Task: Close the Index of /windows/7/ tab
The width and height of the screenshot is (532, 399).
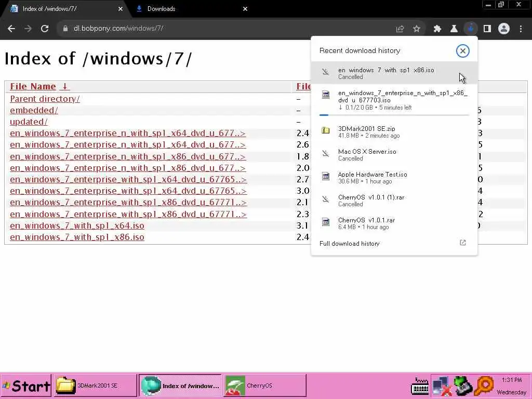Action: 121,9
